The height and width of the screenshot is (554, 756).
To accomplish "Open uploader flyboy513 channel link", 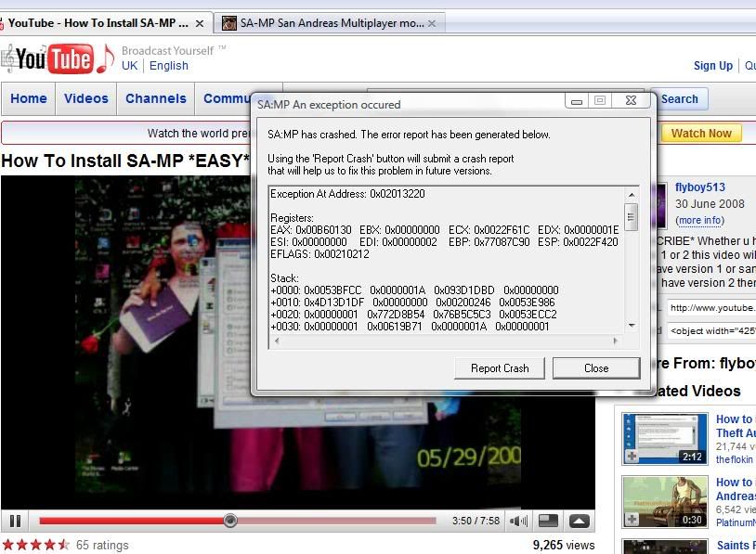I will [x=699, y=187].
